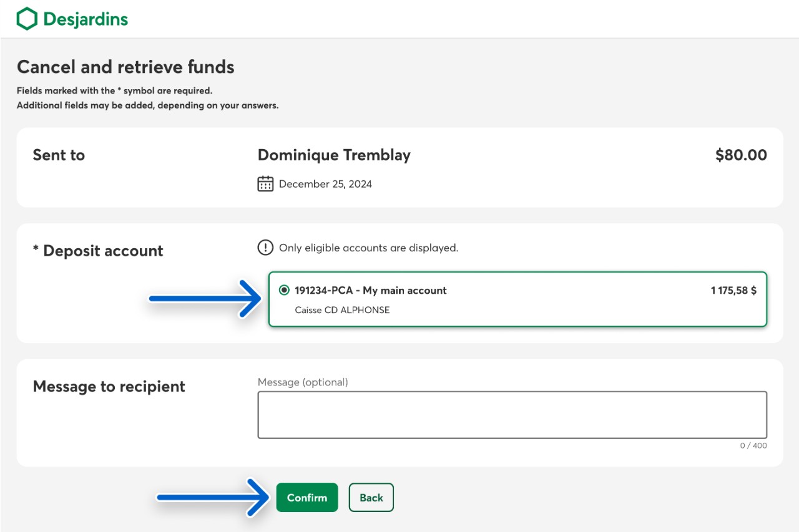
Task: Go back using the Back button
Action: pos(371,497)
